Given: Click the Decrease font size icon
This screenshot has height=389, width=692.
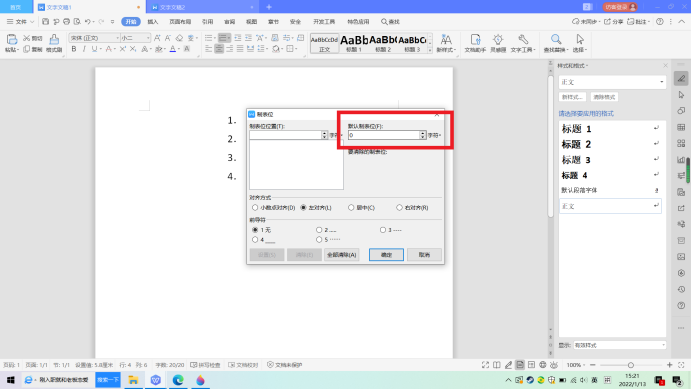Looking at the screenshot, I should pyautogui.click(x=168, y=38).
